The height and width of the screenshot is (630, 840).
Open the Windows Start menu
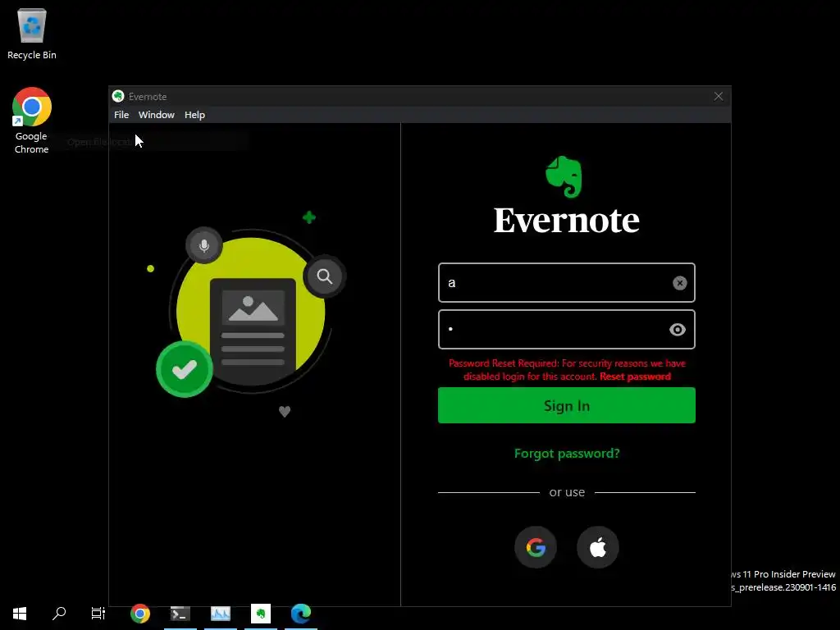[20, 614]
